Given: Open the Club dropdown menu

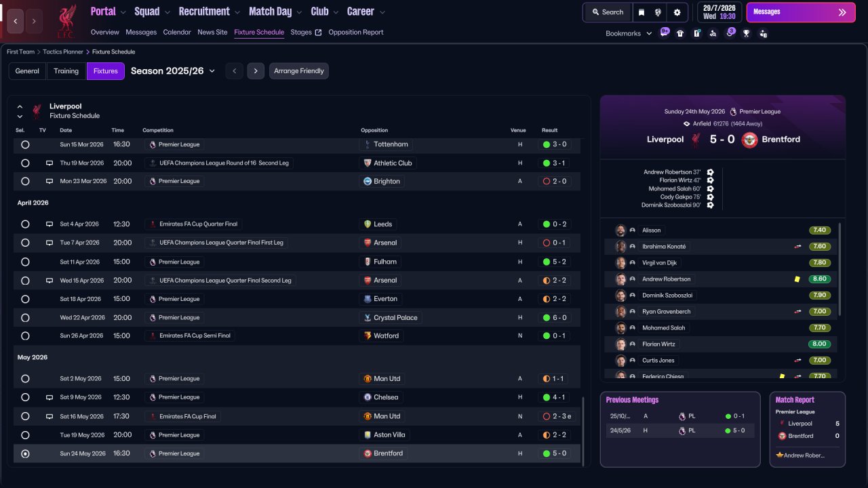Looking at the screenshot, I should pos(325,12).
